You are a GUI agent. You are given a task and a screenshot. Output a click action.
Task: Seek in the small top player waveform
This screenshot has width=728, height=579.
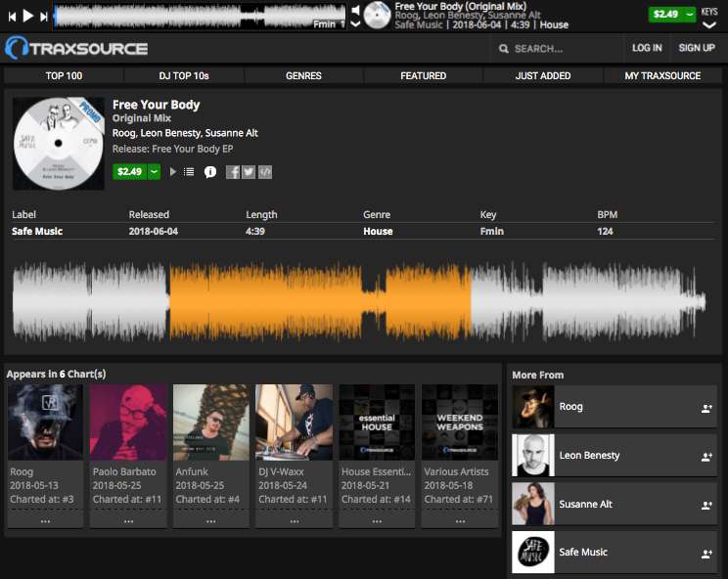201,17
